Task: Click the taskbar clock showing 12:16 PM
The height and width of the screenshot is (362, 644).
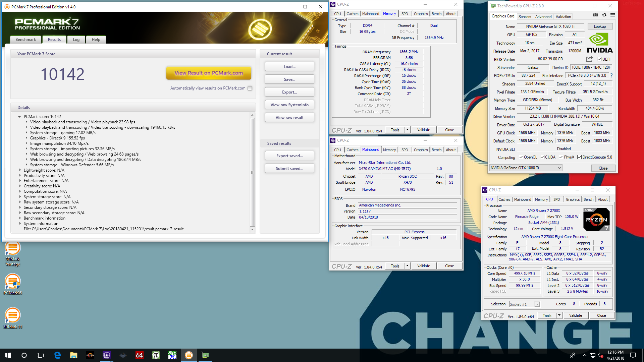Action: (615, 355)
